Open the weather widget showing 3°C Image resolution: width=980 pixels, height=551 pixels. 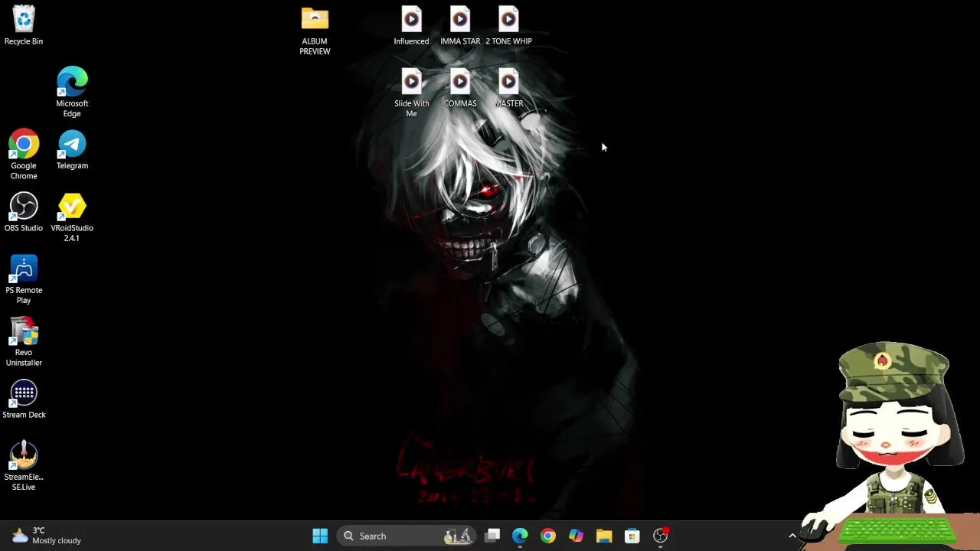[x=47, y=536]
